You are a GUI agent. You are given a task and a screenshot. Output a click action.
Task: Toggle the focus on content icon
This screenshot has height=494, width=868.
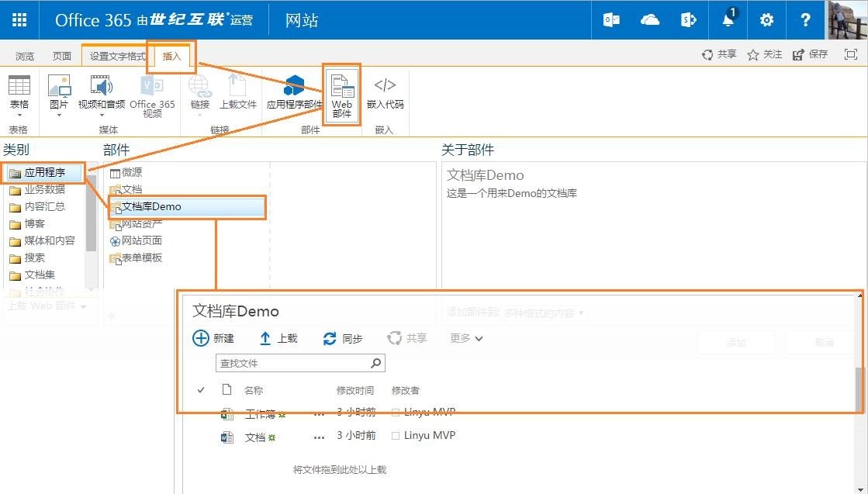pyautogui.click(x=850, y=54)
